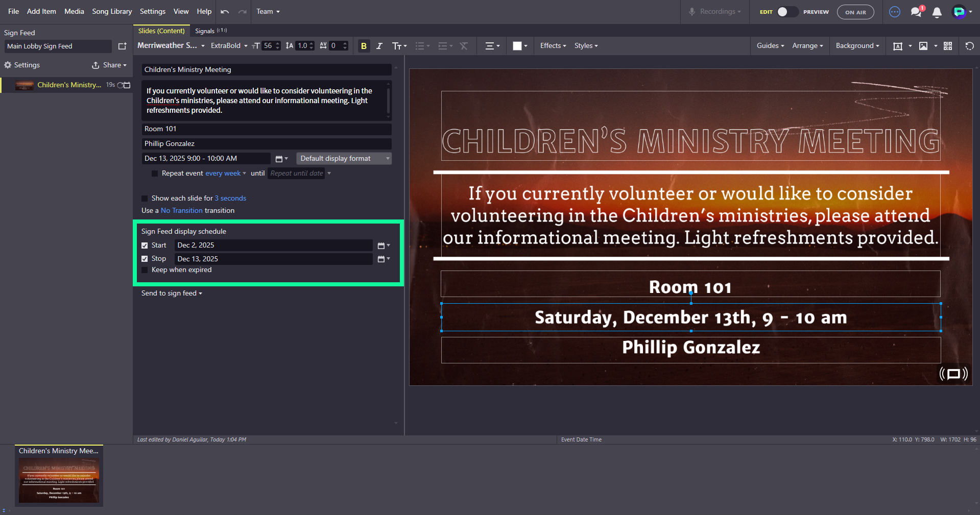Open the text color swatch picker

point(520,46)
